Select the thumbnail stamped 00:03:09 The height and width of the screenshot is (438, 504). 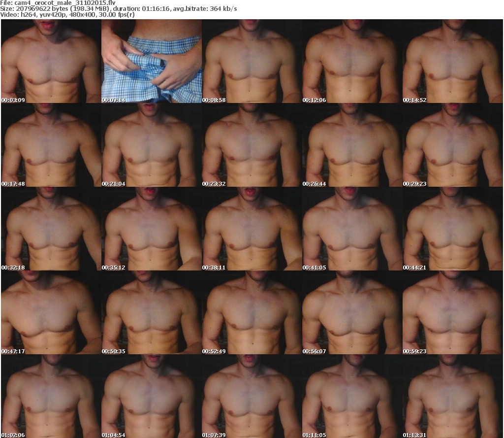tap(51, 61)
